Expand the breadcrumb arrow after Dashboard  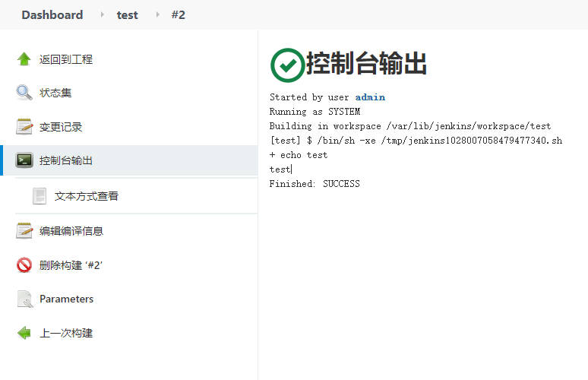click(102, 15)
